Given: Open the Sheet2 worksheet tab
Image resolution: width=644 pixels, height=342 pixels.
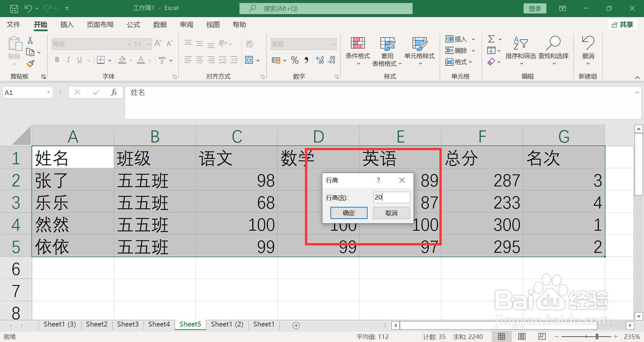Looking at the screenshot, I should pos(97,324).
